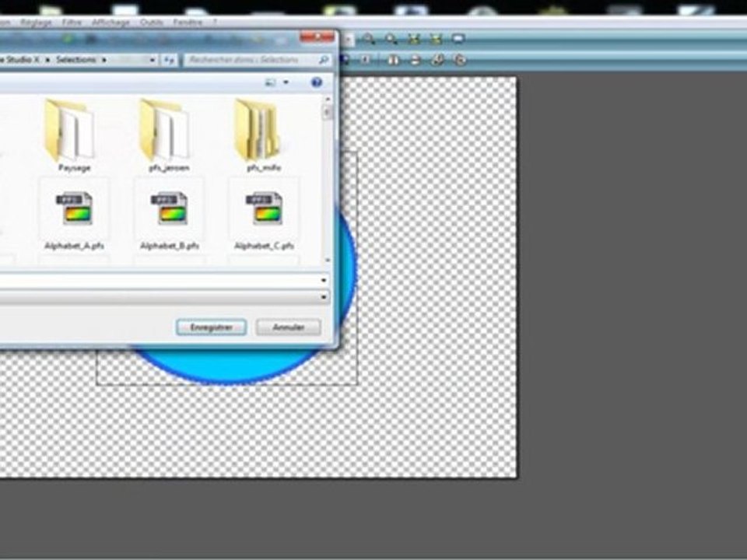The width and height of the screenshot is (747, 560).
Task: Click the book-like icon left of the printer icon
Action: 394,60
